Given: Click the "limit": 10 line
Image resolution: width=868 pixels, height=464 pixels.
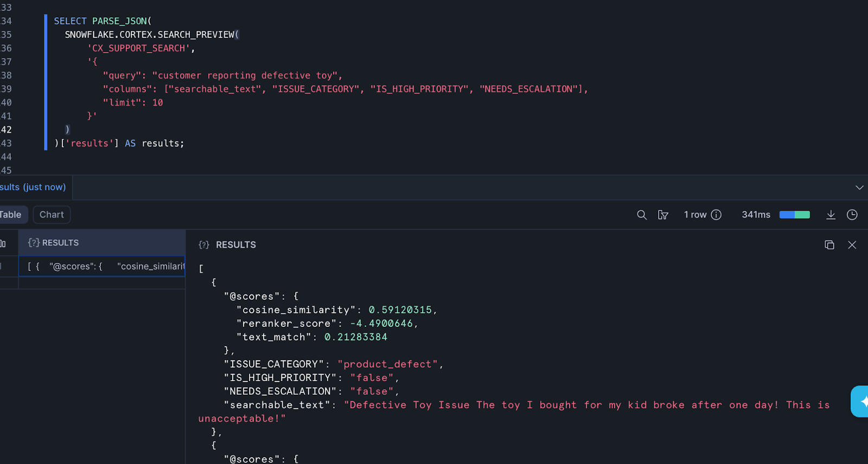Looking at the screenshot, I should click(133, 102).
